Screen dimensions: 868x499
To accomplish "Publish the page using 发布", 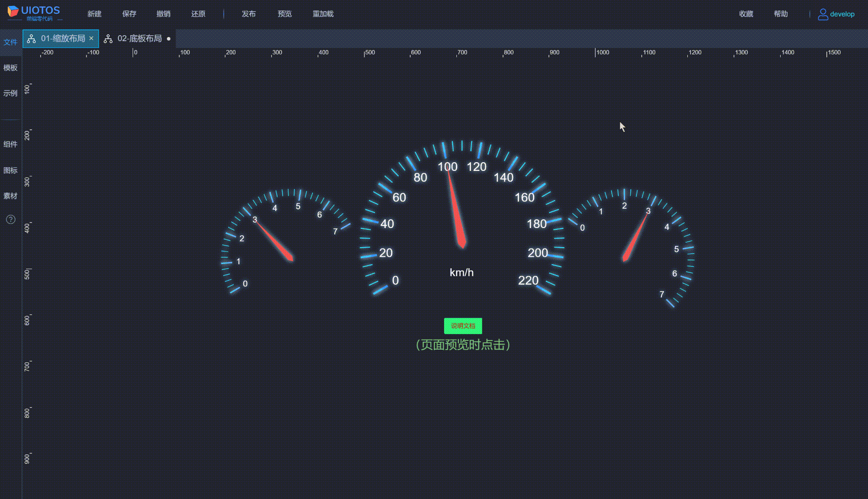I will 248,14.
